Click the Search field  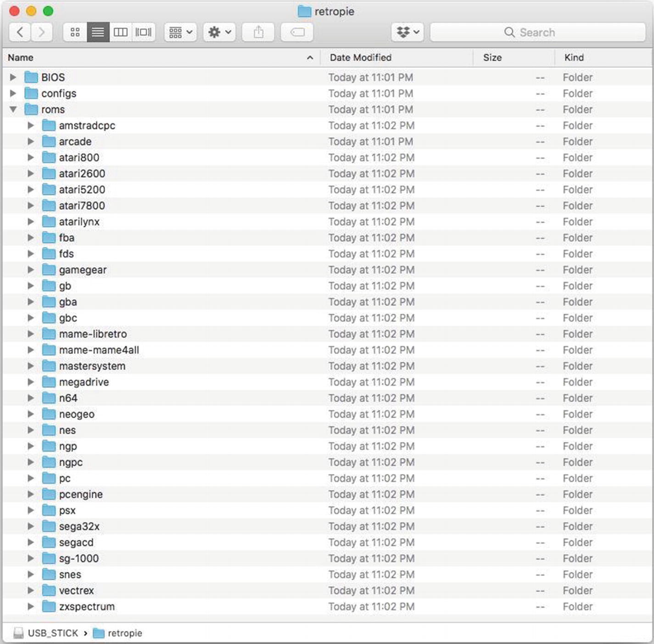pyautogui.click(x=538, y=32)
